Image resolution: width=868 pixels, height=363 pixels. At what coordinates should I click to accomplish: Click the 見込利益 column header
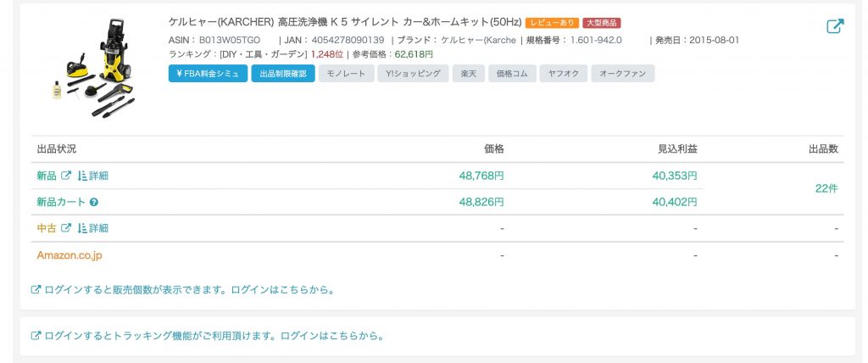tap(677, 149)
